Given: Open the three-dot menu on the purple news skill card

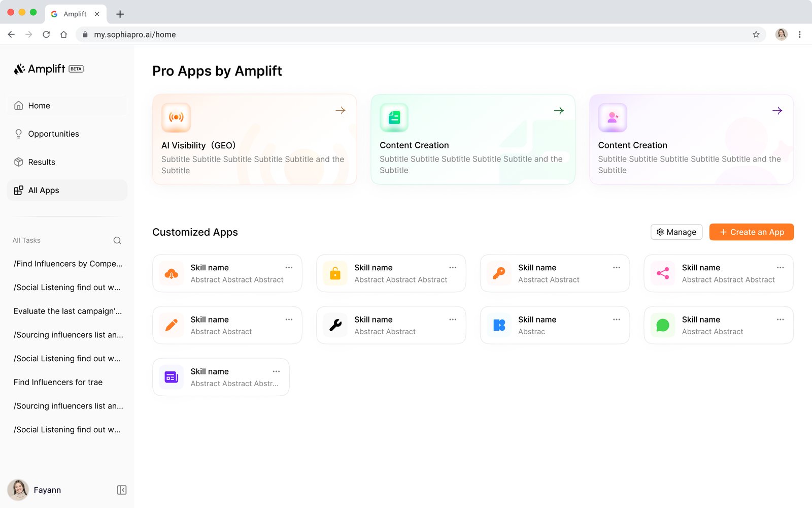Looking at the screenshot, I should tap(276, 371).
